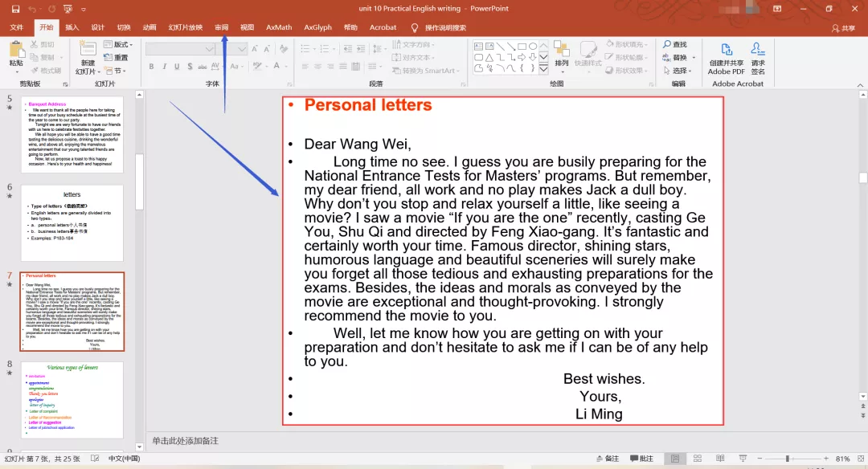
Task: Expand the shapes gallery More arrow
Action: pyautogui.click(x=543, y=69)
